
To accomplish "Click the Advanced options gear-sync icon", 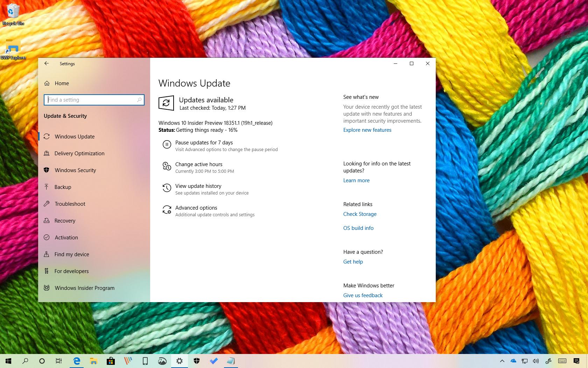I will [167, 210].
